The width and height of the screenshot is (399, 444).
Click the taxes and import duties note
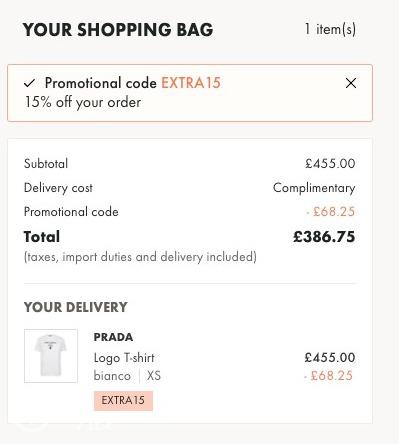click(x=140, y=257)
